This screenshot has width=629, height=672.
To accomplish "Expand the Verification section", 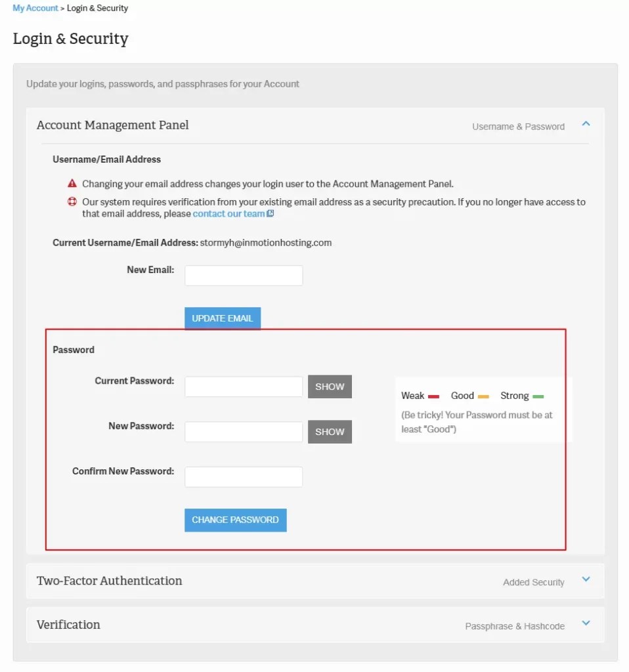I will [585, 622].
